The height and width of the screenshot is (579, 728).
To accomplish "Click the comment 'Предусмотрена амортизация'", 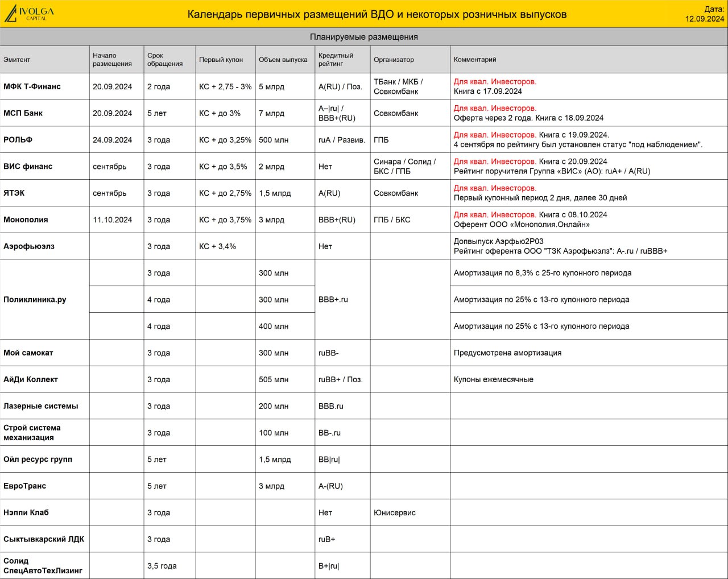I will [507, 353].
